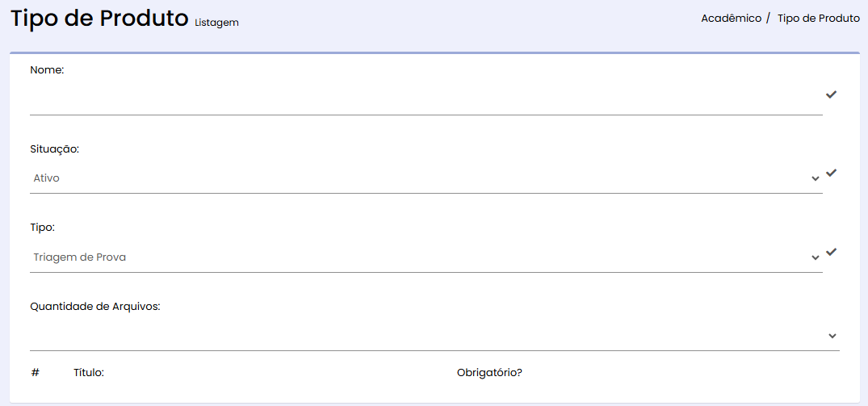The width and height of the screenshot is (868, 406).
Task: Click the Nome field label
Action: coord(47,70)
